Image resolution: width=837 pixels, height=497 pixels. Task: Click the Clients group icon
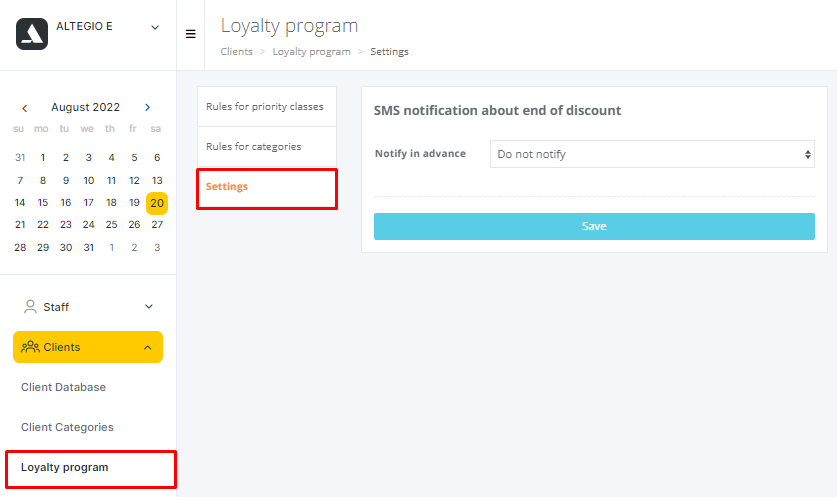30,347
